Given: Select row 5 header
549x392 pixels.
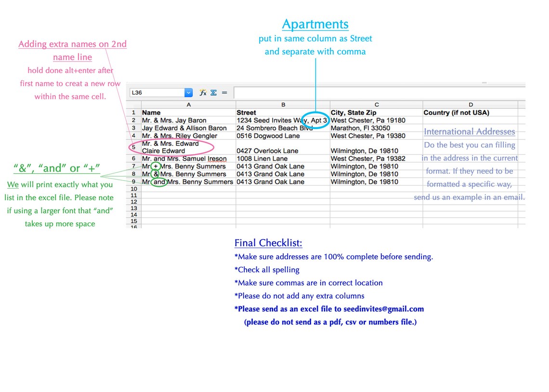Looking at the screenshot, I should click(133, 147).
